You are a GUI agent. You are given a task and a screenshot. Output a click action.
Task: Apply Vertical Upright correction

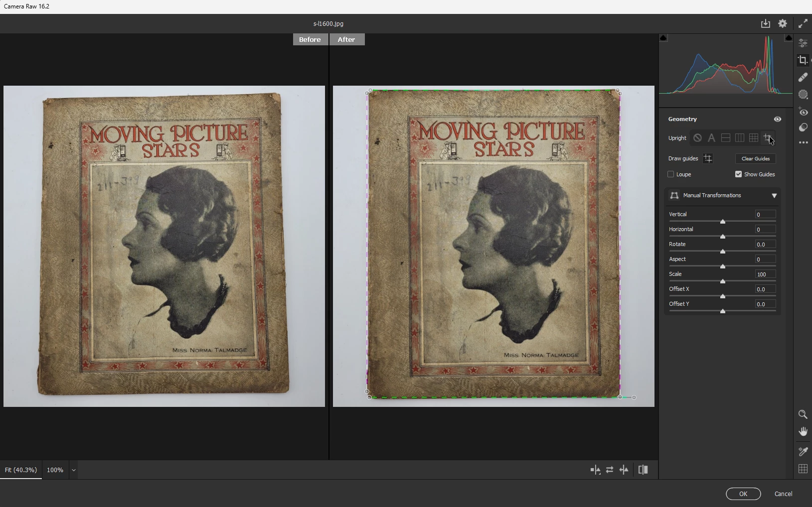(x=740, y=138)
